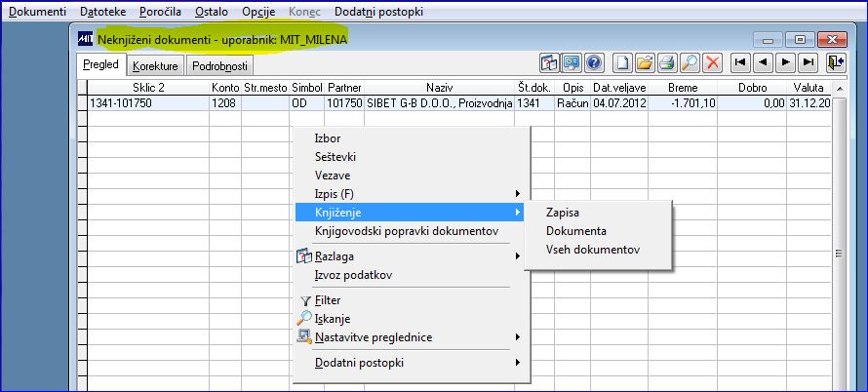Create a new blank document from toolbar
Viewport: 868px width, 392px height.
pos(623,63)
